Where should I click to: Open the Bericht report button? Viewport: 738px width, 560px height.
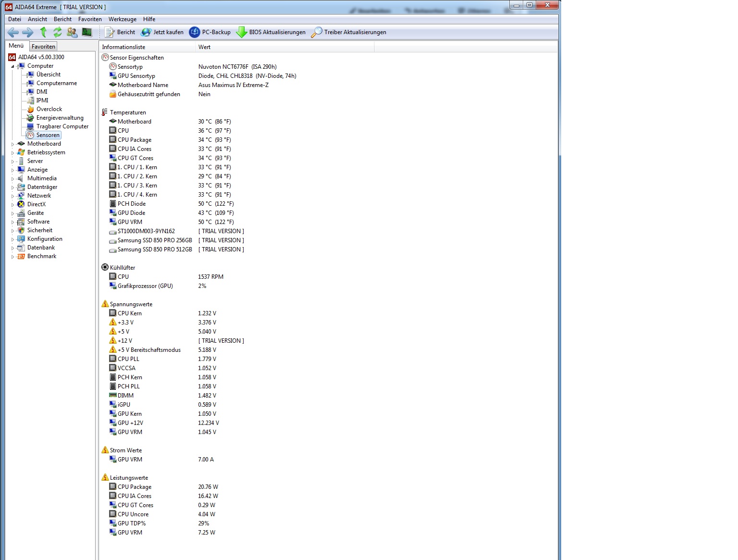pyautogui.click(x=120, y=32)
